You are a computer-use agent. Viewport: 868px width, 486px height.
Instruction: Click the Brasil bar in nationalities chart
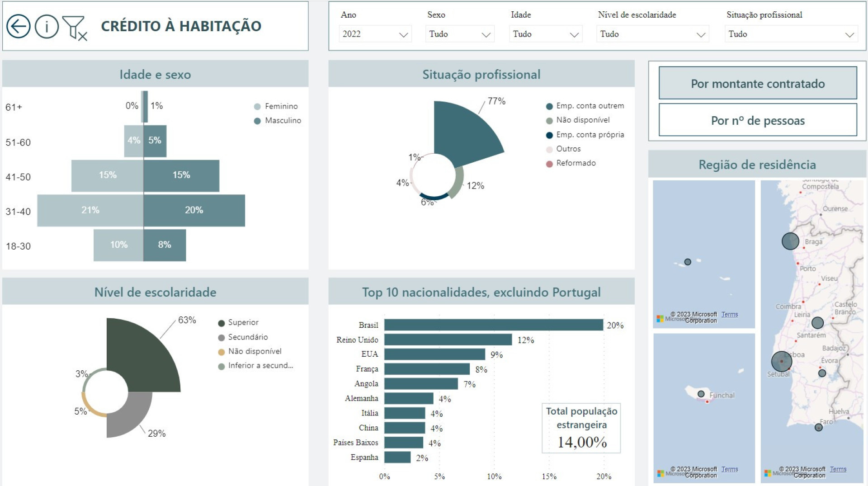point(493,325)
